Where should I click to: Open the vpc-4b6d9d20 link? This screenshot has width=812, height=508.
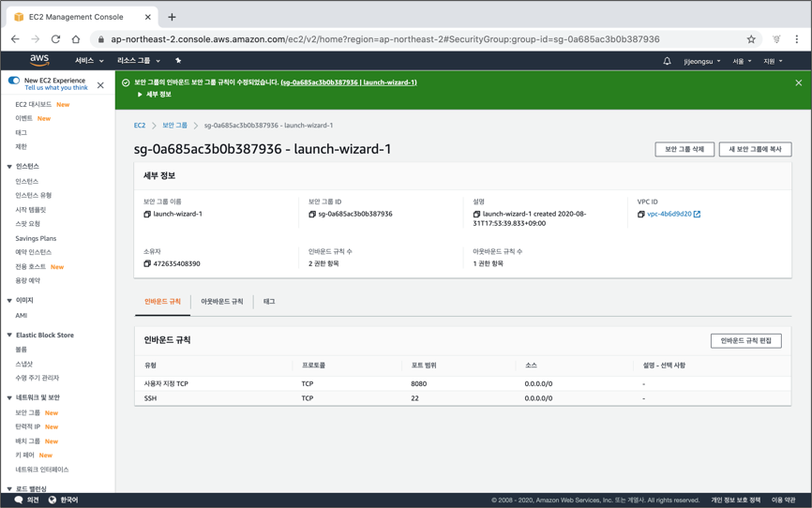669,214
